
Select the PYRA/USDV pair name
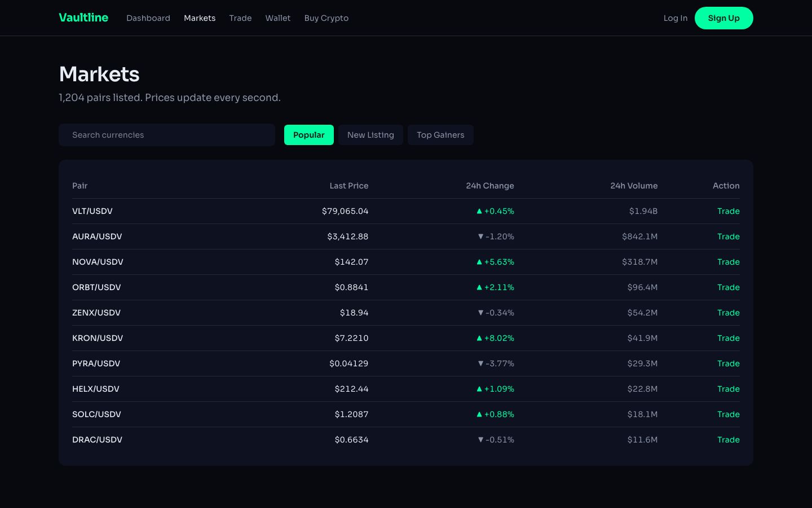96,364
